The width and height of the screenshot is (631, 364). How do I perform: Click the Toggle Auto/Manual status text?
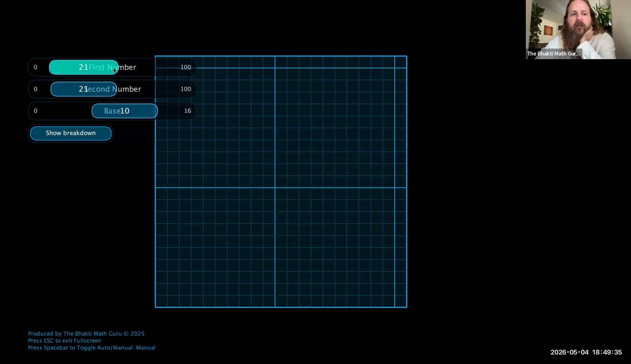tap(92, 348)
